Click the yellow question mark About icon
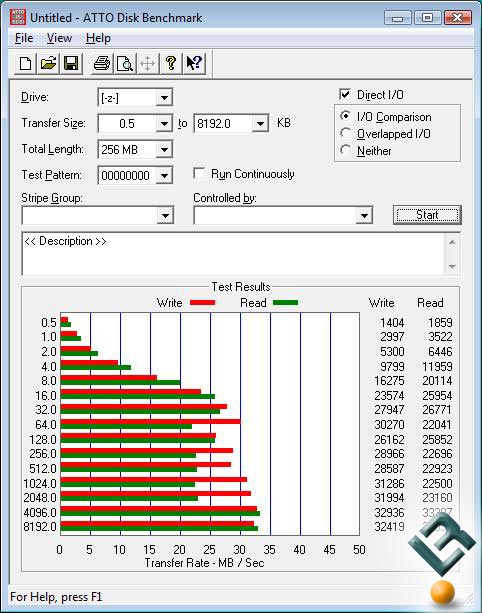The width and height of the screenshot is (482, 613). [x=170, y=63]
